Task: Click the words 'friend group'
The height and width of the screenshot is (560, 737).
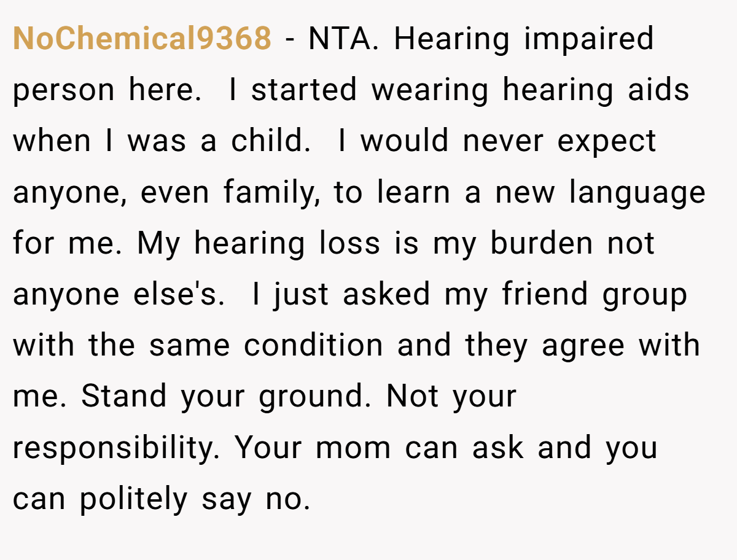Action: coord(595,295)
